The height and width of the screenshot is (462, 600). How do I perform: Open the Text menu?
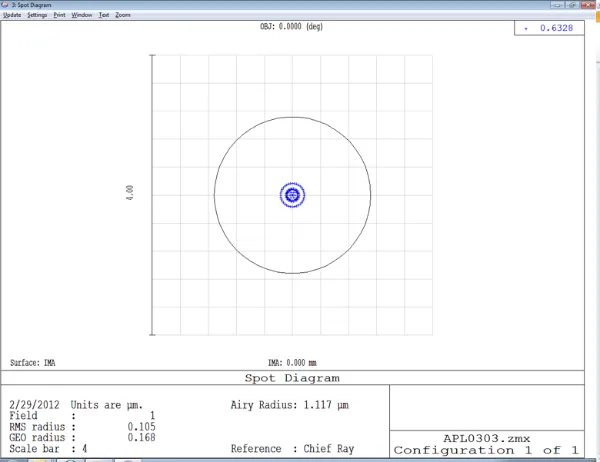pos(103,16)
